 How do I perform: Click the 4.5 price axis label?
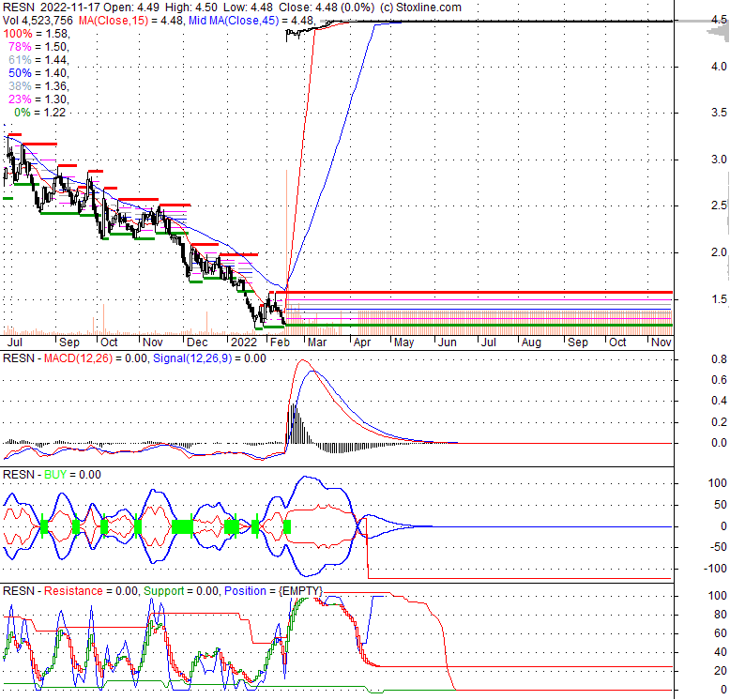coord(719,20)
